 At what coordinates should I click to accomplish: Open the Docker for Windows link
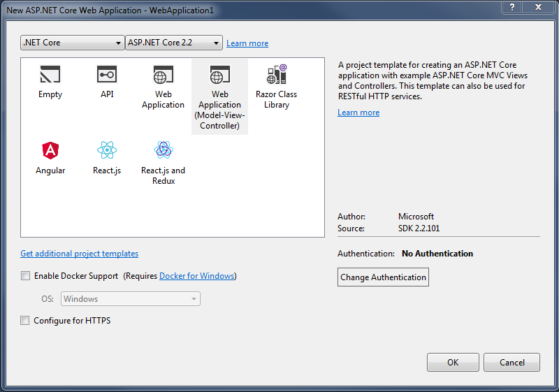click(x=197, y=276)
